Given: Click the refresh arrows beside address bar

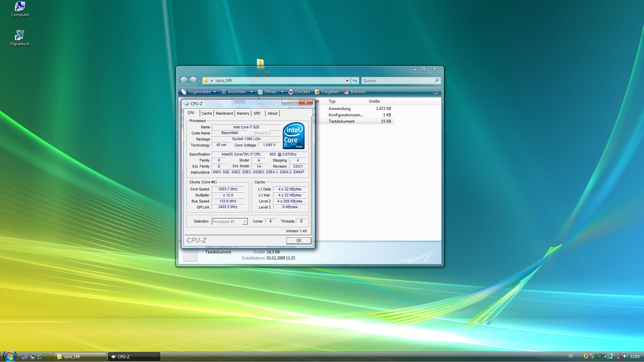Looking at the screenshot, I should pyautogui.click(x=355, y=80).
